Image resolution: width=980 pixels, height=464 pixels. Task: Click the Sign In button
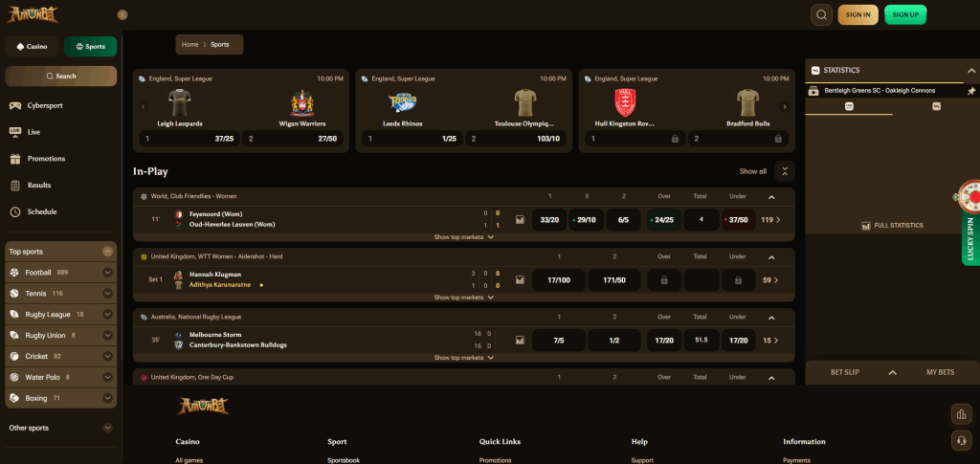[858, 15]
